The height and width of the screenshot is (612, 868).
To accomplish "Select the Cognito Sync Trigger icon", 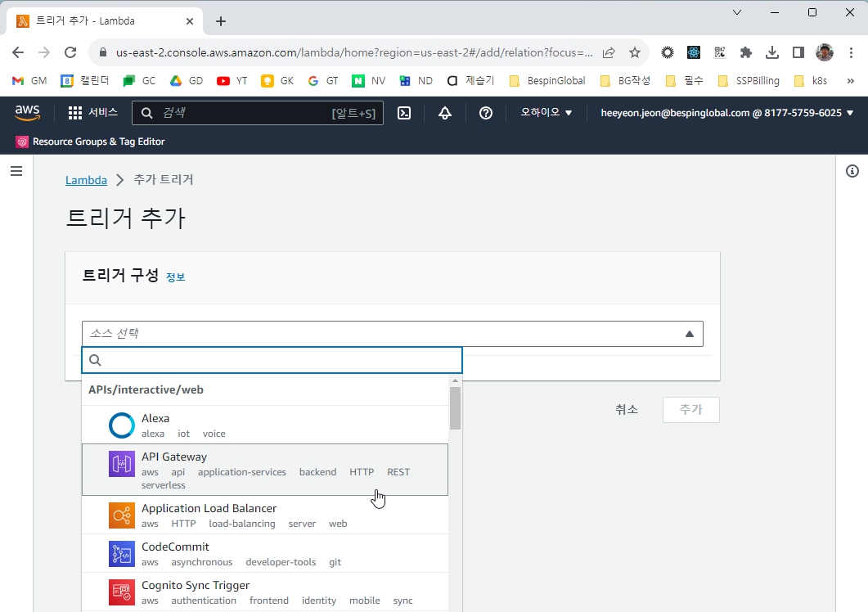I will [122, 592].
